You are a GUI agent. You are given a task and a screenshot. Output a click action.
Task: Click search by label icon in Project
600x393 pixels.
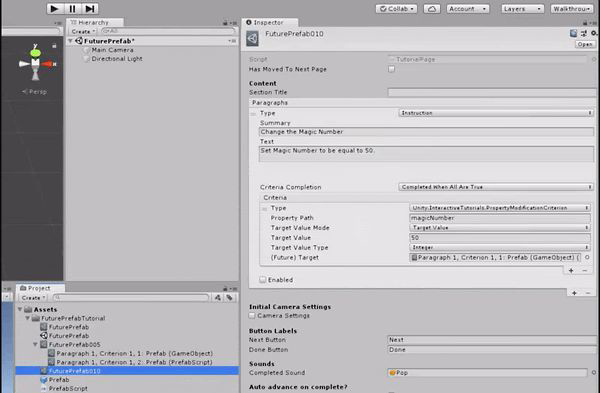[x=230, y=298]
